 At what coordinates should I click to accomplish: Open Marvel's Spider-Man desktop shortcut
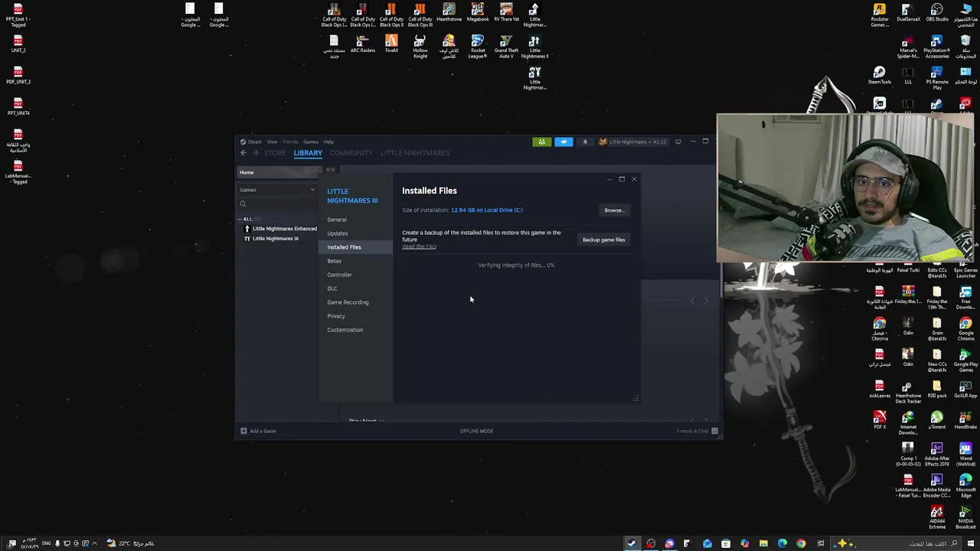908,47
